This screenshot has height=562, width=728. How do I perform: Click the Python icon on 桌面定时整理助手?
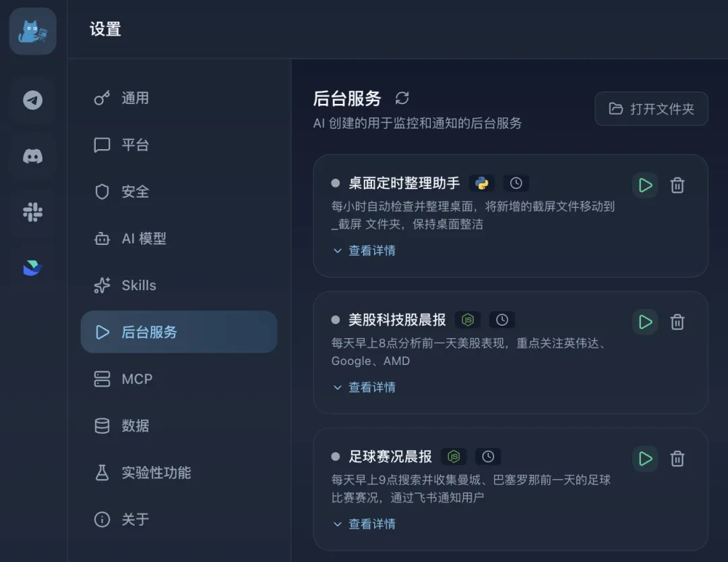point(481,182)
